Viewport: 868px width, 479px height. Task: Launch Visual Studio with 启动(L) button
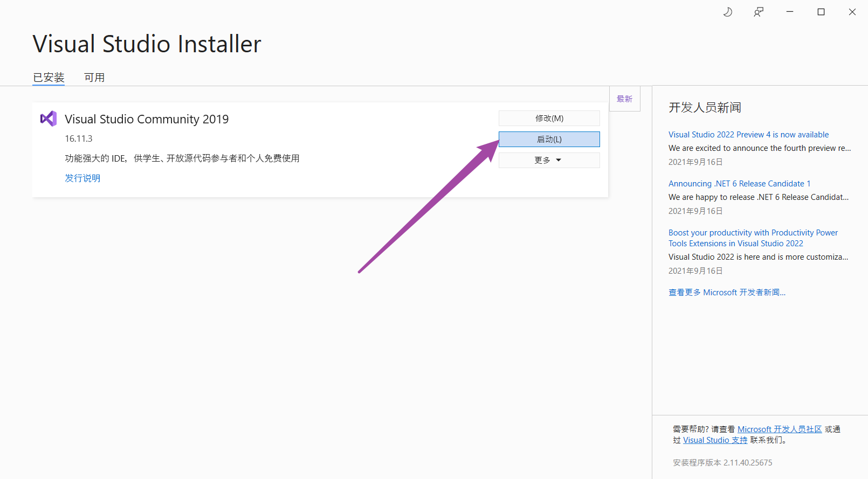click(549, 139)
